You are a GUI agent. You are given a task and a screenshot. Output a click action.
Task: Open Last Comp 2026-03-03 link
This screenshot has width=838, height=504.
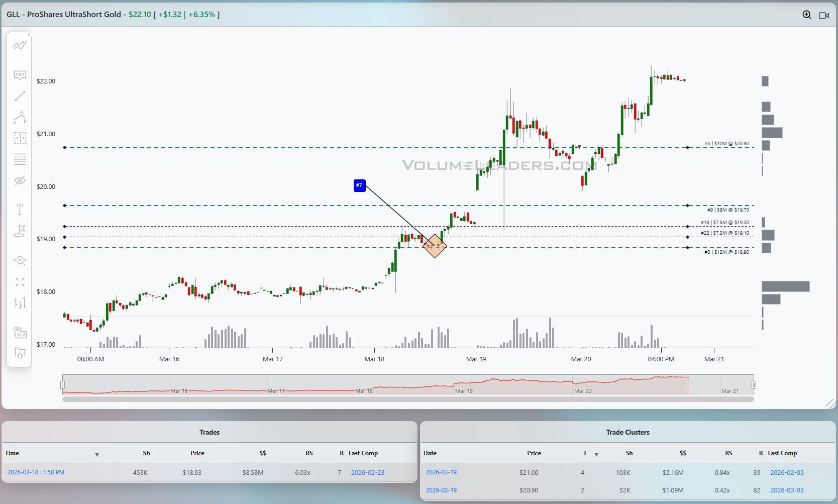(787, 490)
